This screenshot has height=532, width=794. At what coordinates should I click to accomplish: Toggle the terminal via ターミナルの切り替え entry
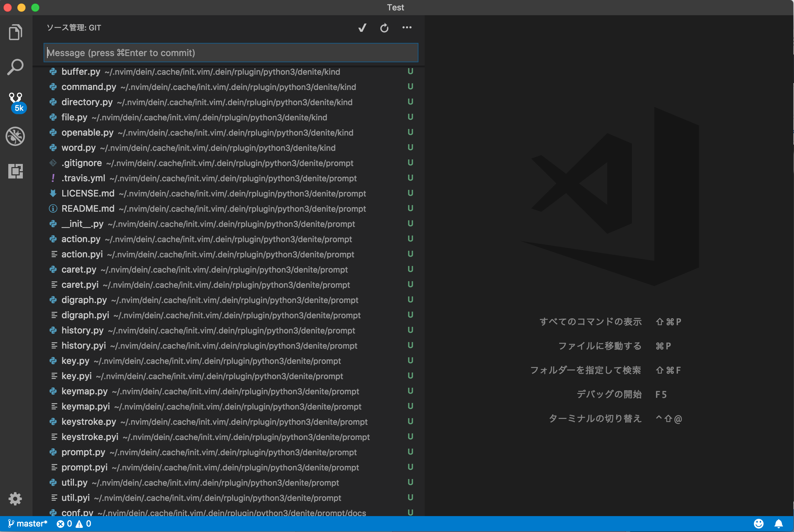[595, 419]
